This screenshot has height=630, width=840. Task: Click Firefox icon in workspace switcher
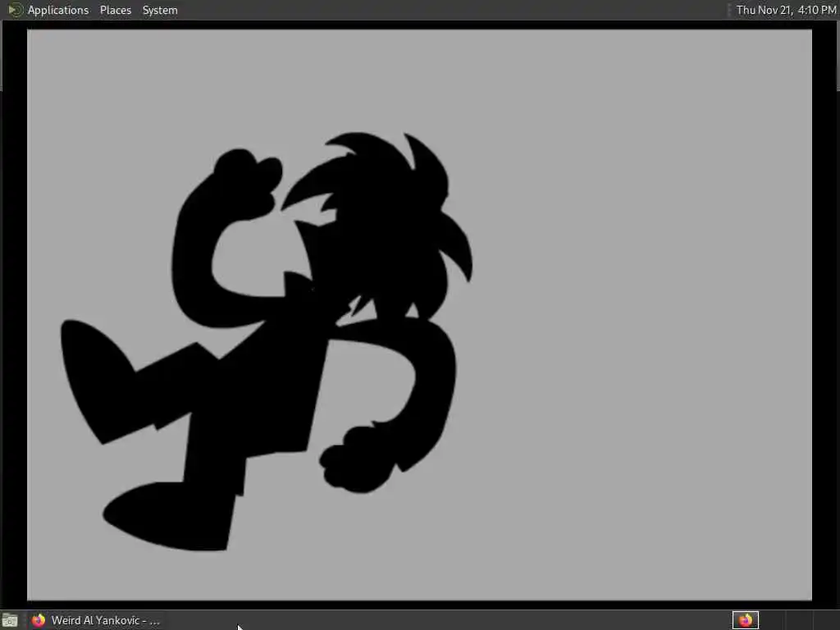coord(745,620)
